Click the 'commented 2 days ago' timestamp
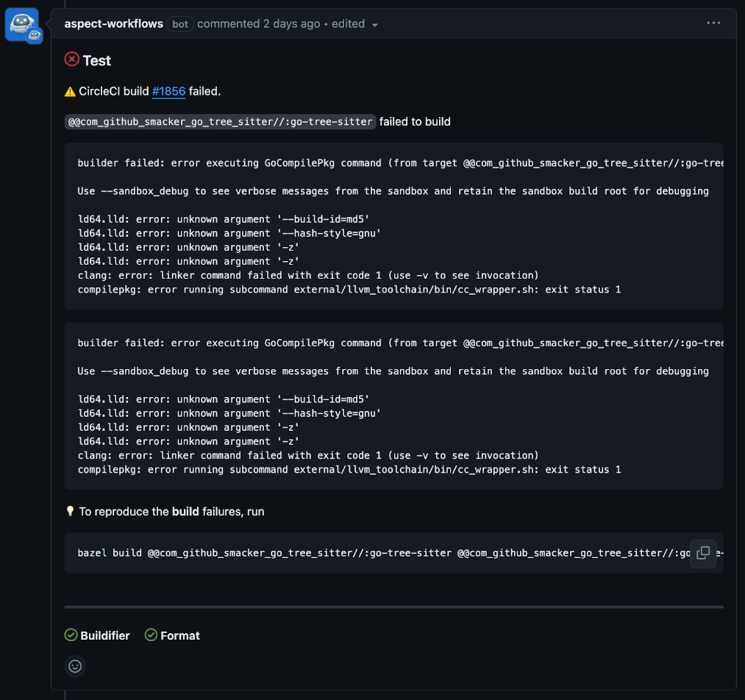This screenshot has width=745, height=700. [x=258, y=24]
